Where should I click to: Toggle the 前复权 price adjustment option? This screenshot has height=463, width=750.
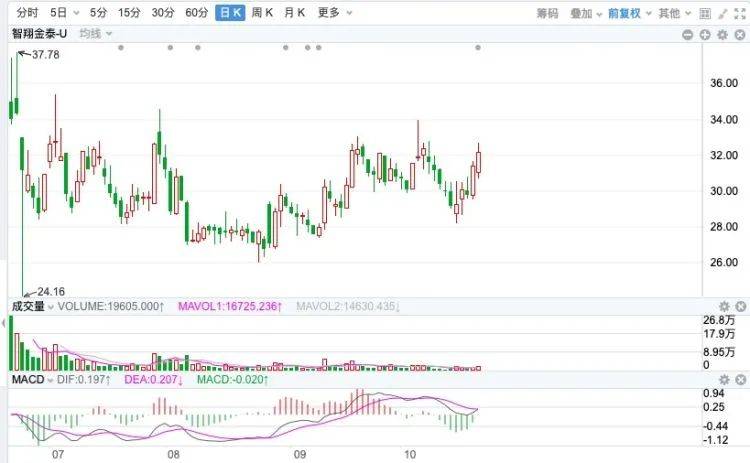[x=630, y=13]
